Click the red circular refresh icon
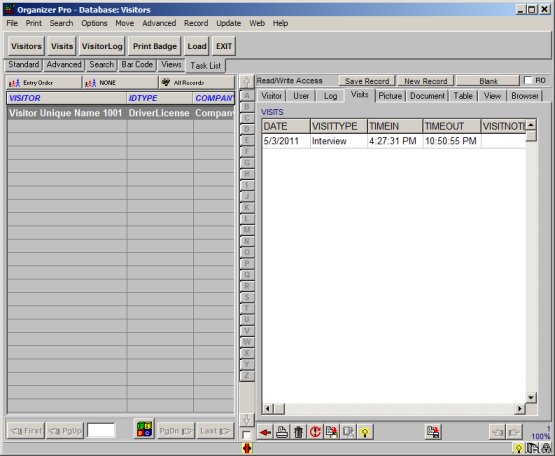Image resolution: width=555 pixels, height=456 pixels. [315, 432]
